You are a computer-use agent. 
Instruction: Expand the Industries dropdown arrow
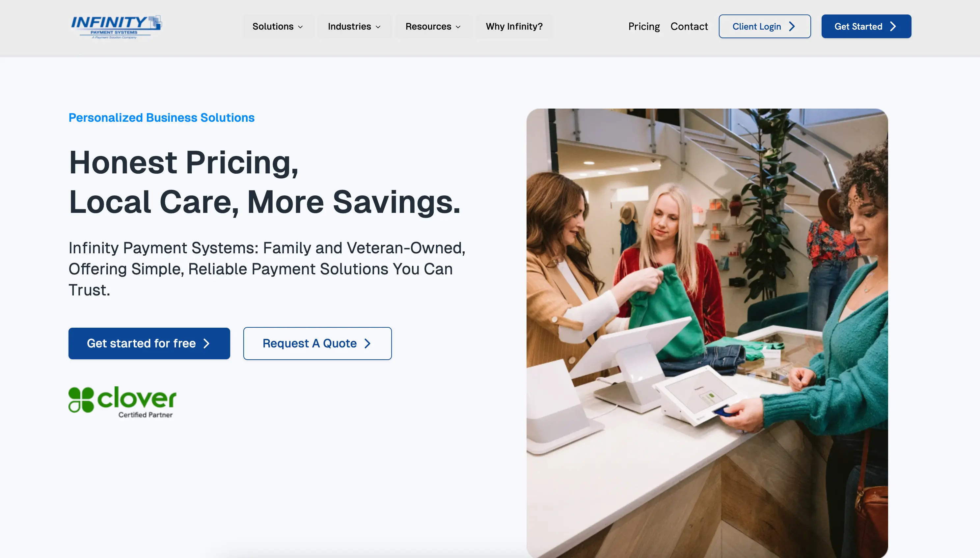click(x=378, y=27)
